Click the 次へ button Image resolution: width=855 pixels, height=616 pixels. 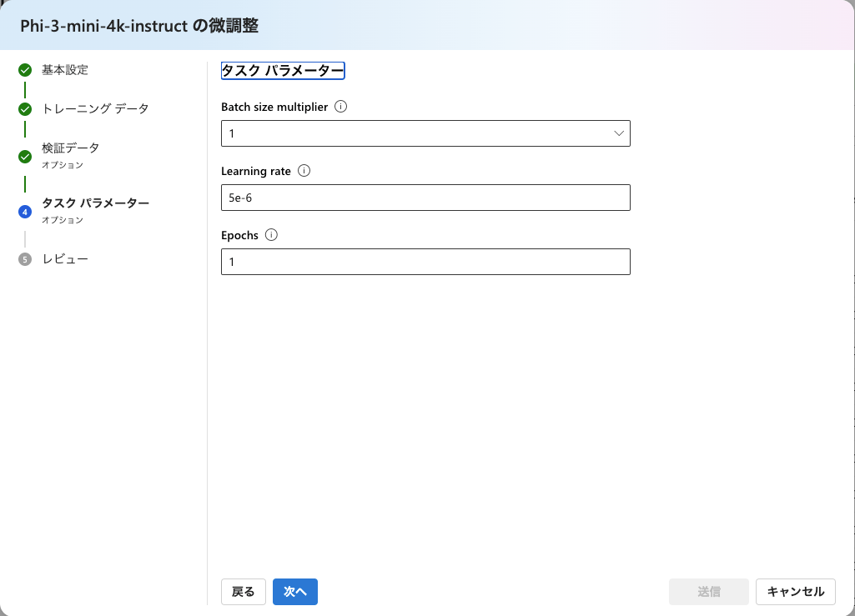tap(295, 592)
